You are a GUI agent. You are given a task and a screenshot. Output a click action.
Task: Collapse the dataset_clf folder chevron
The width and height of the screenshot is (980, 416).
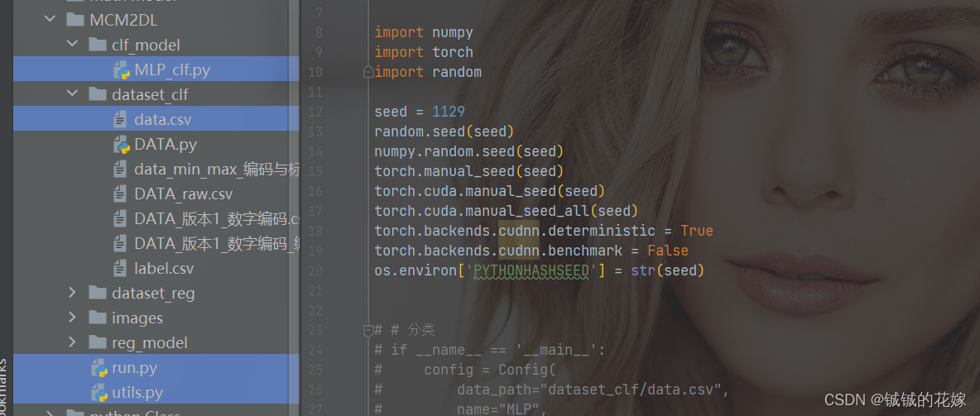click(73, 94)
